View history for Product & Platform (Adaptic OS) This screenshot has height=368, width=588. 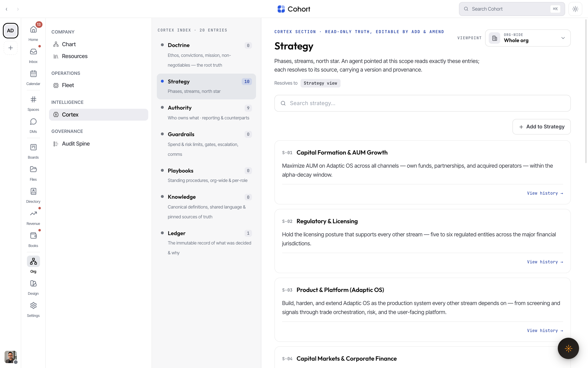(x=545, y=331)
